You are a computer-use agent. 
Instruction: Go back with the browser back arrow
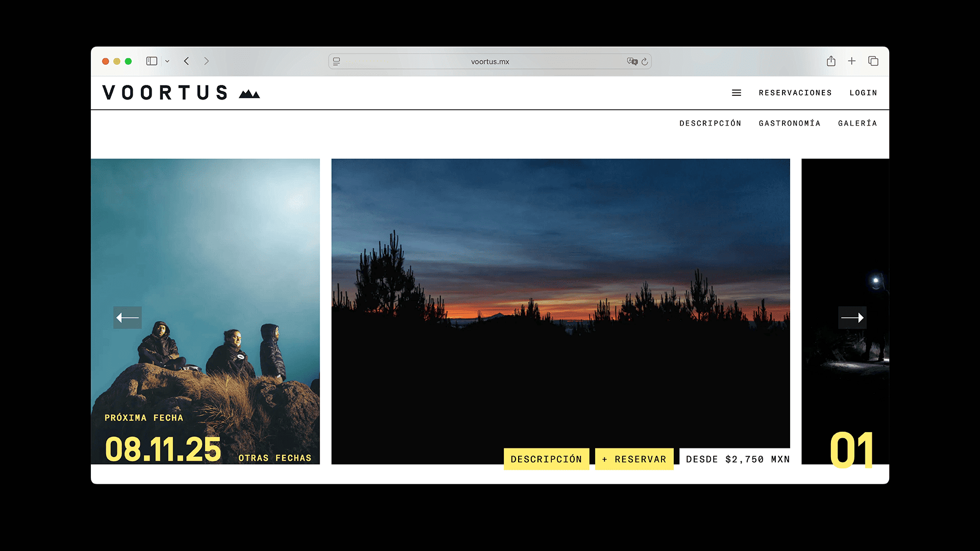click(x=187, y=61)
